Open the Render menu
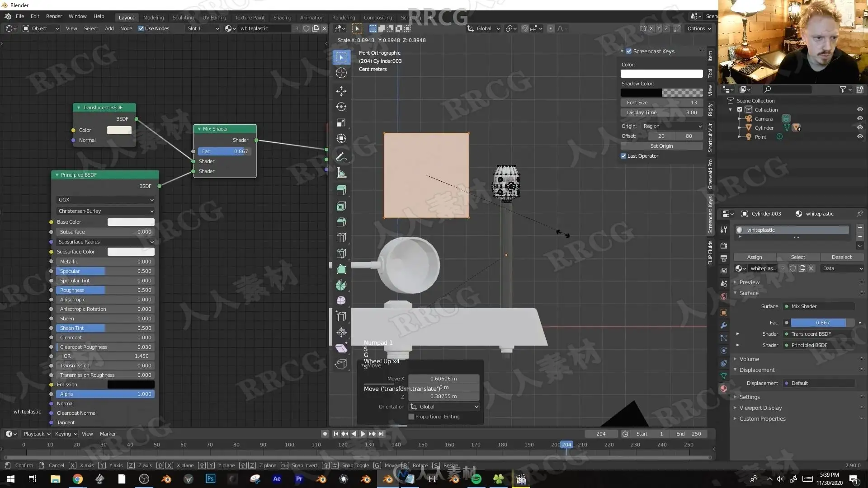Image resolution: width=868 pixels, height=488 pixels. click(x=54, y=16)
